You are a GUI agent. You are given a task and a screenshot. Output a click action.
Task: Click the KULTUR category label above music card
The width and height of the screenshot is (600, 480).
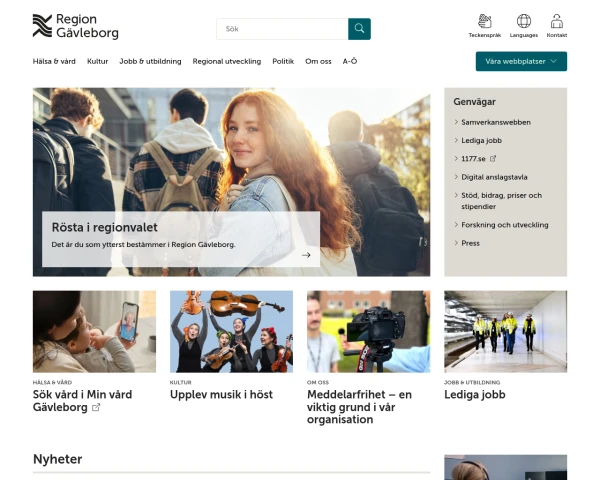pos(181,382)
